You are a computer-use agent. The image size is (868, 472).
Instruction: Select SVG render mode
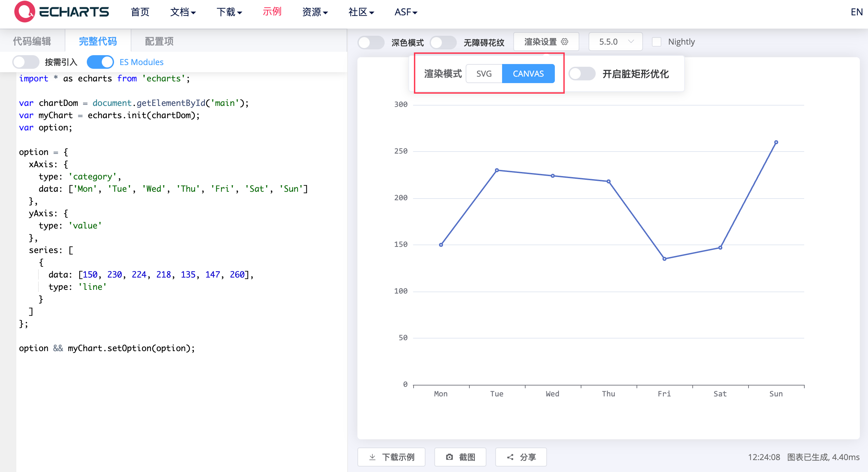coord(484,74)
